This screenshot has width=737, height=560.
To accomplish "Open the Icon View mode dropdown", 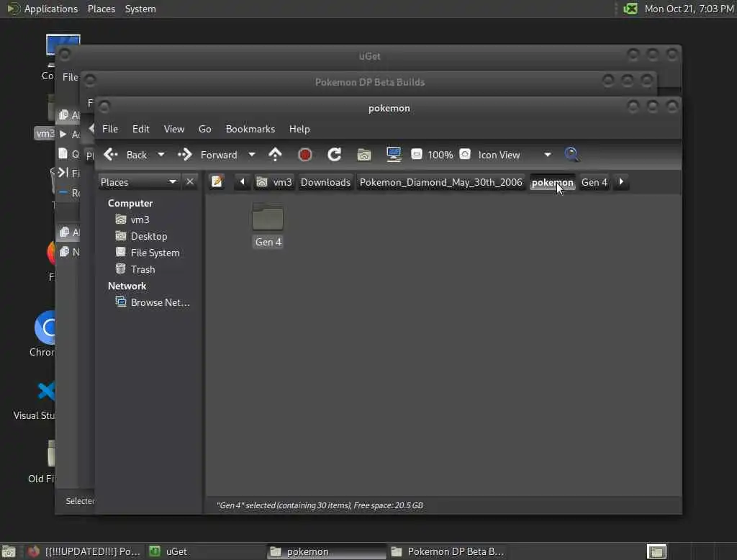I will (x=514, y=155).
